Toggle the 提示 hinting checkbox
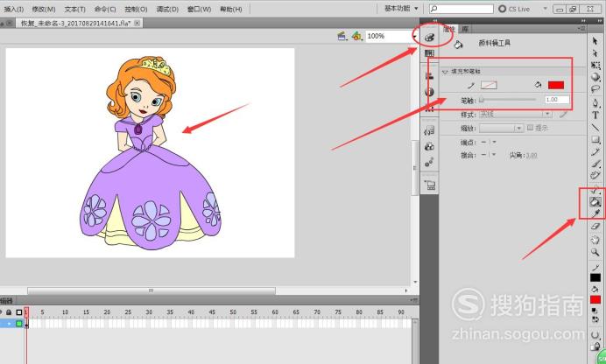Viewport: 606px width, 364px height. click(x=531, y=128)
